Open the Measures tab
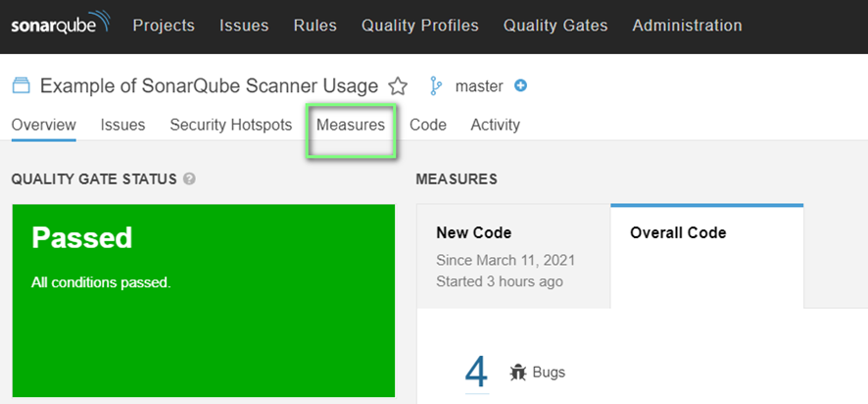 coord(351,126)
